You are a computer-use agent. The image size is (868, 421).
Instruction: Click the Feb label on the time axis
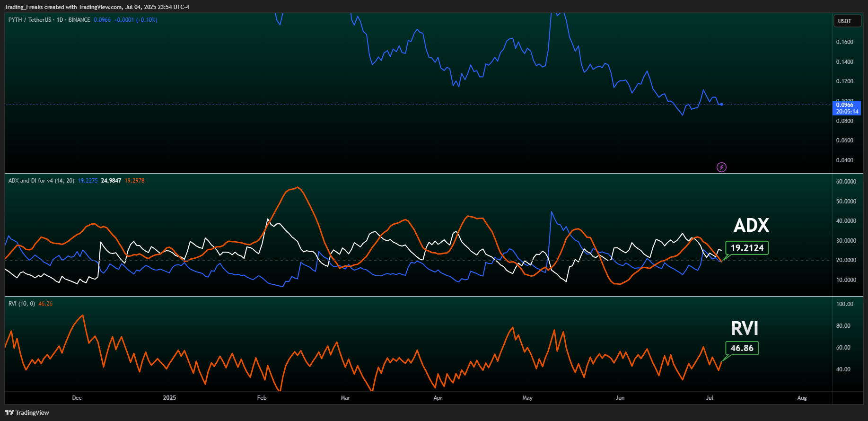pos(262,398)
